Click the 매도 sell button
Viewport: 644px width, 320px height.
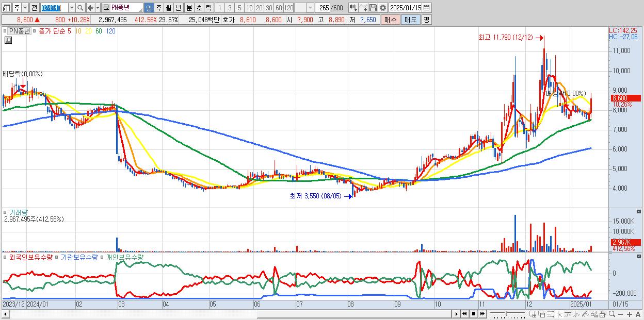pos(410,20)
